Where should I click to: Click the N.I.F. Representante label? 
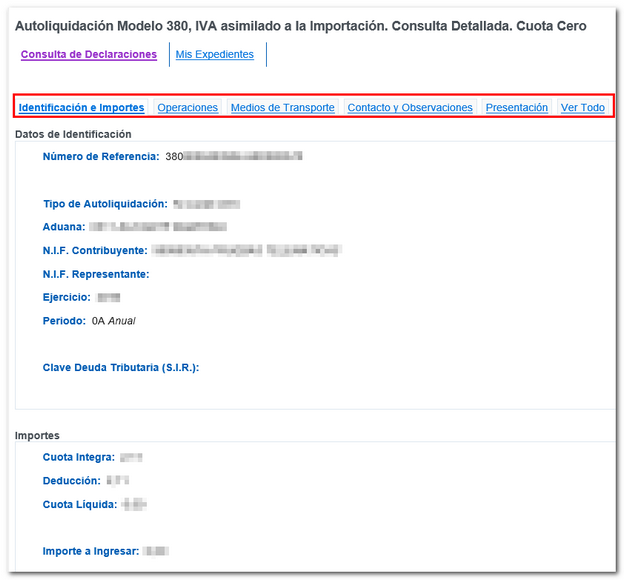pyautogui.click(x=96, y=274)
